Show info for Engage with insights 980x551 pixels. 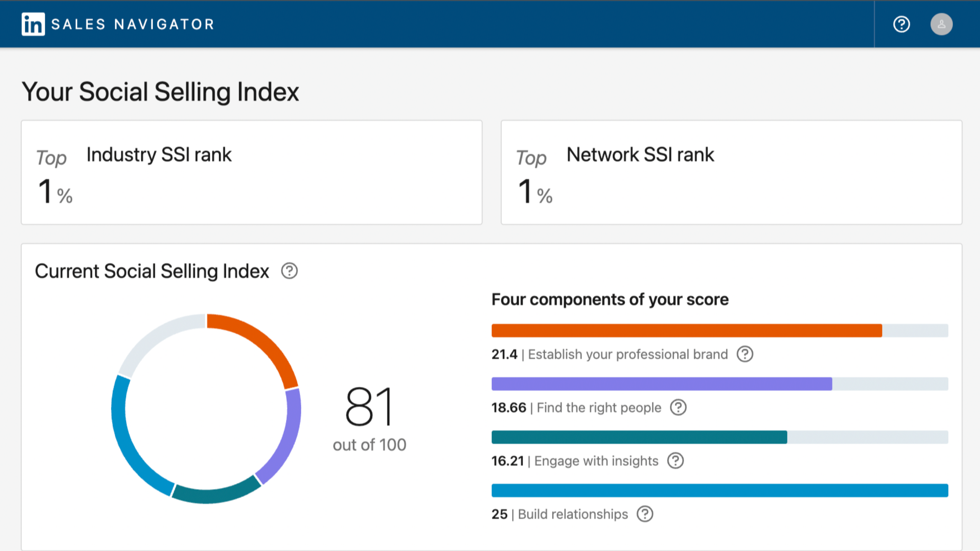[x=676, y=461]
